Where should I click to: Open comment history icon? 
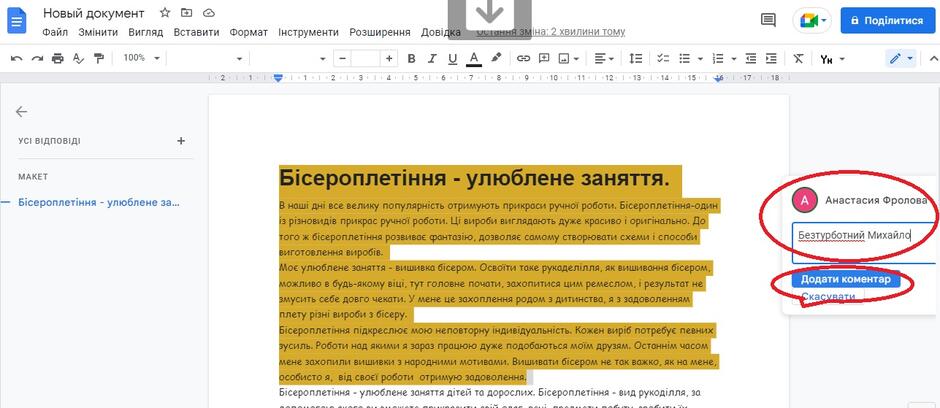[768, 20]
